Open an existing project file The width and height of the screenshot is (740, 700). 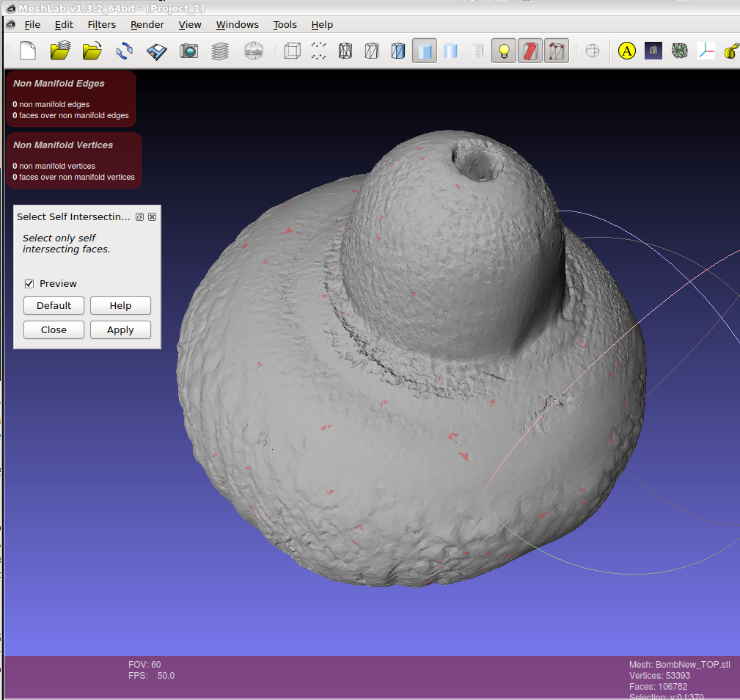[x=59, y=51]
